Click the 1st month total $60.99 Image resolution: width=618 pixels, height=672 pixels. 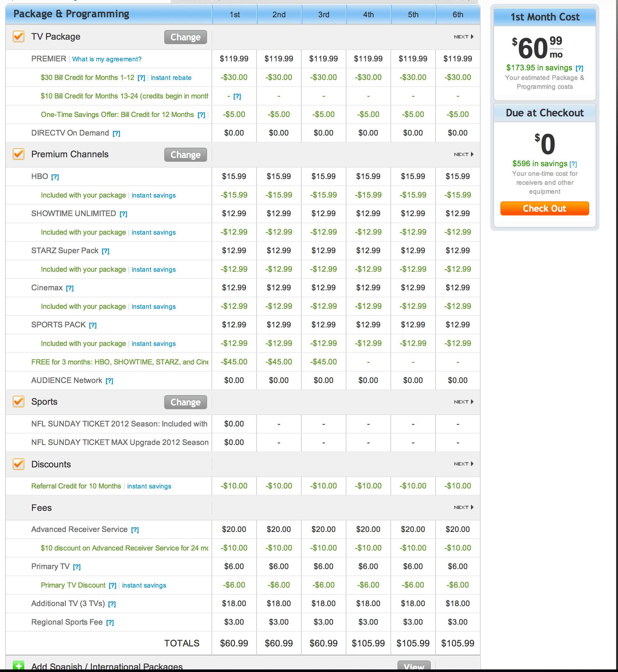click(234, 643)
